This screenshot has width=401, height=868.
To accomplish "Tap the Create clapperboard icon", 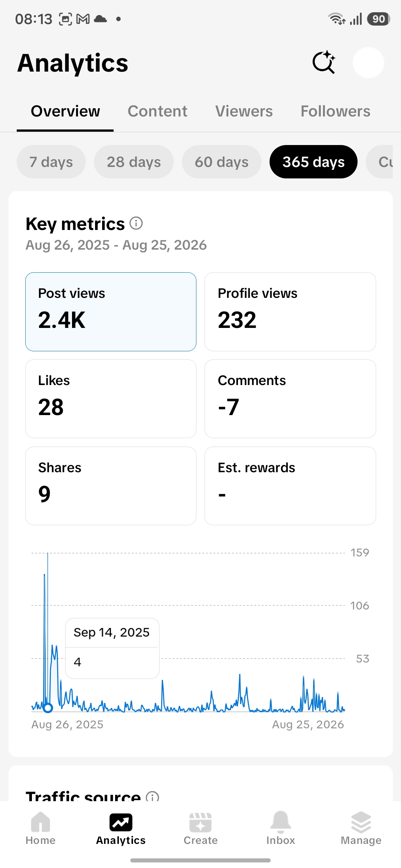I will tap(200, 822).
